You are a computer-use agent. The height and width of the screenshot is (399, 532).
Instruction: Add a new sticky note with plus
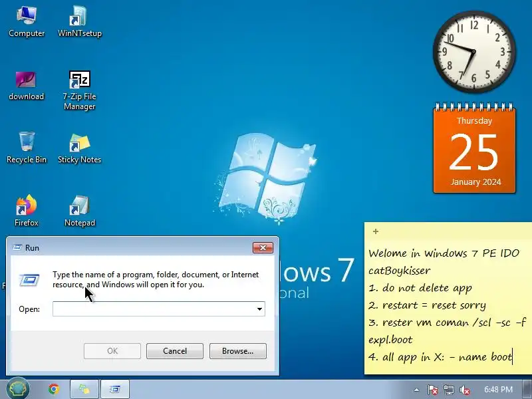click(x=376, y=231)
